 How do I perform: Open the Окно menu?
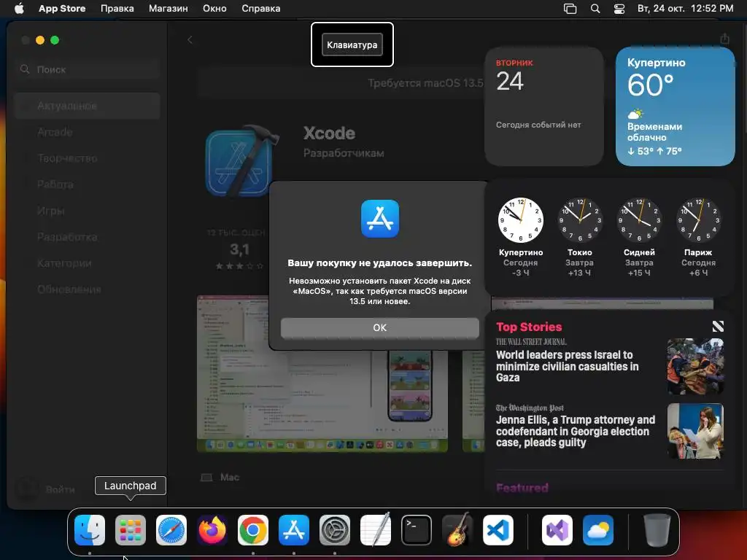coord(214,9)
